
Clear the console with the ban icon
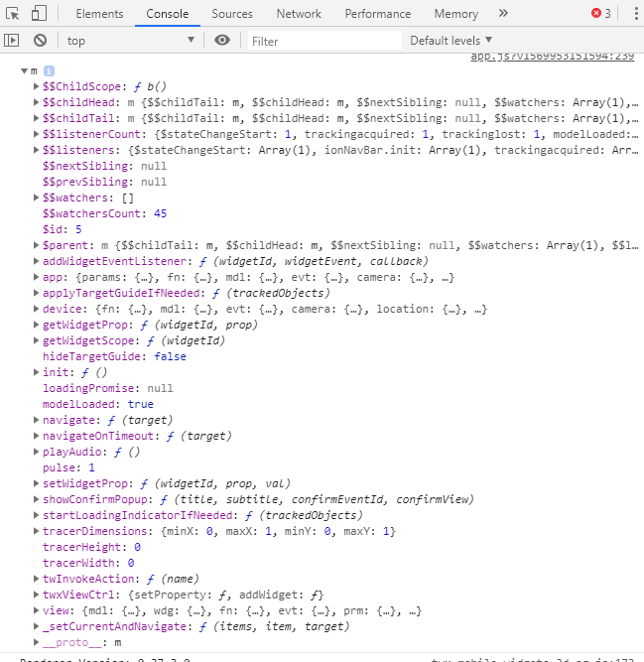click(x=40, y=40)
